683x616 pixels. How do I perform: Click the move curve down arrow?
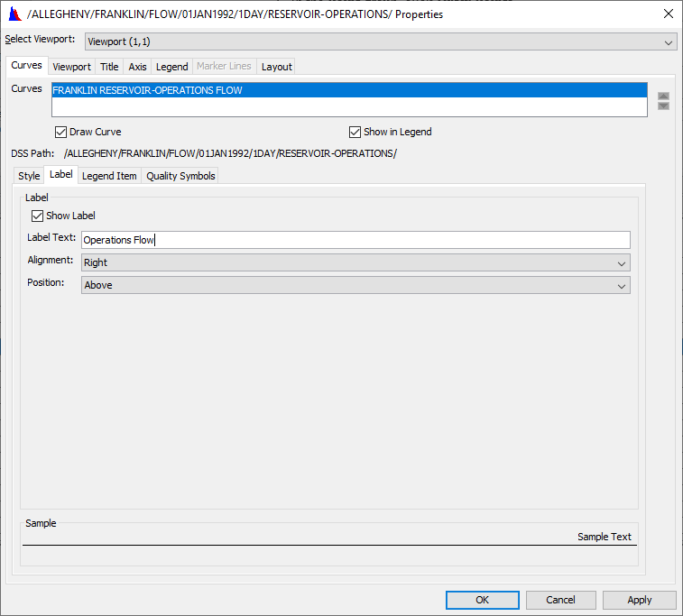pyautogui.click(x=663, y=106)
